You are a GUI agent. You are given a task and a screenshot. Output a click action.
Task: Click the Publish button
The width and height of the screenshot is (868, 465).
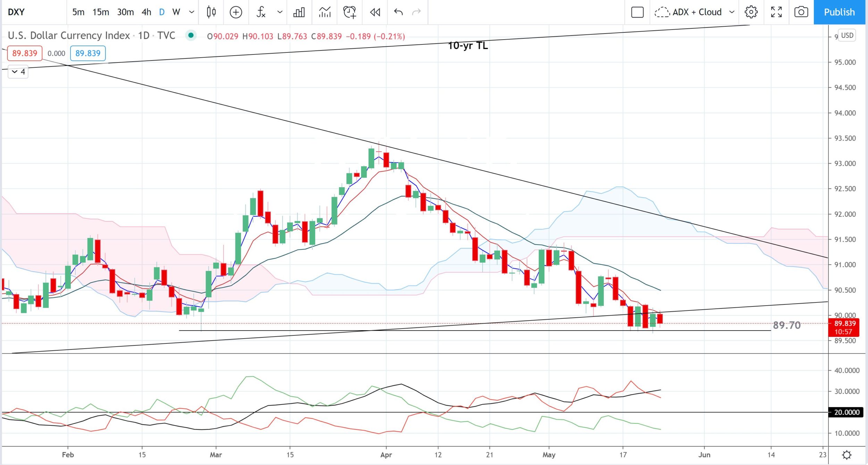839,12
